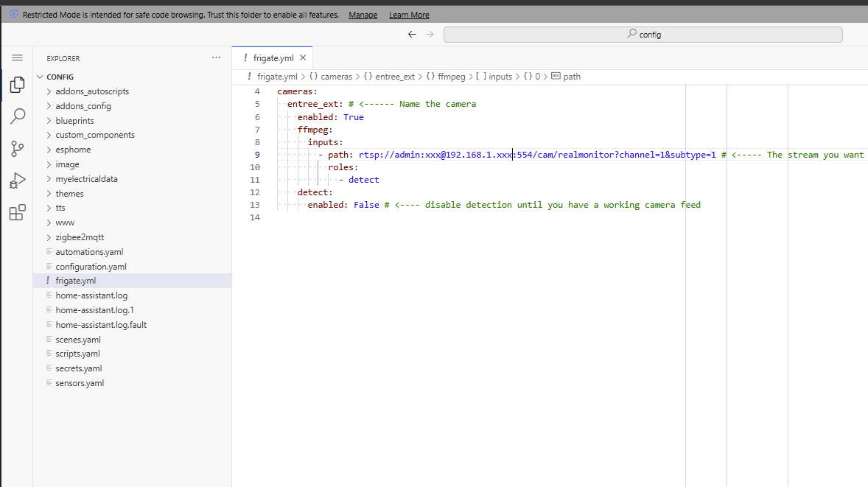The height and width of the screenshot is (487, 868).
Task: Expand the esphome folder
Action: click(x=73, y=150)
